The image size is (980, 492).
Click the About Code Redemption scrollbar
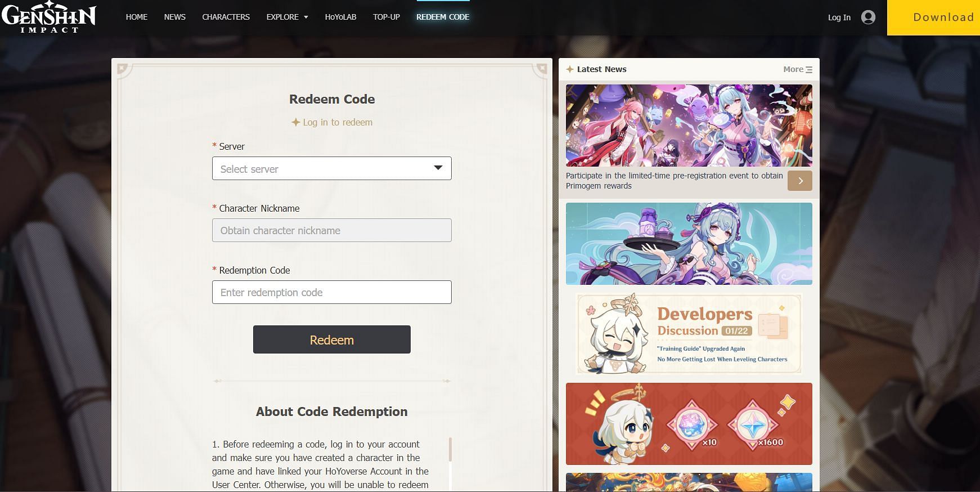tap(450, 449)
